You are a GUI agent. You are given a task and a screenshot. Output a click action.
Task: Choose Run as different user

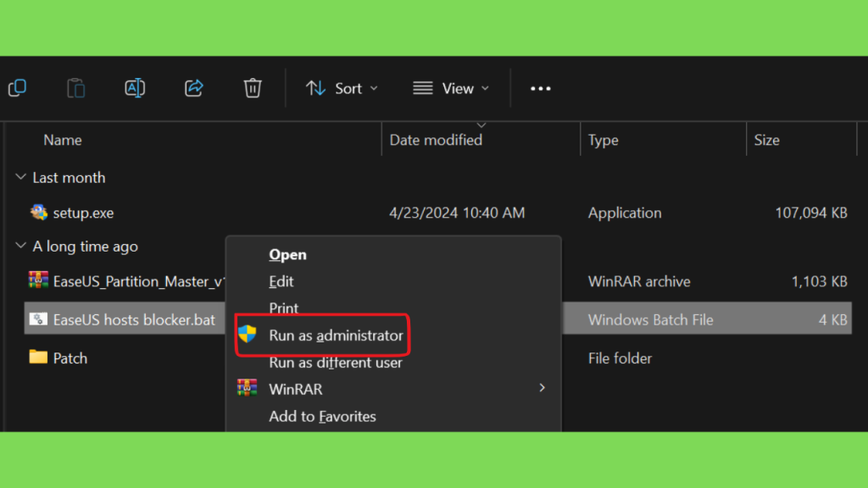click(336, 363)
